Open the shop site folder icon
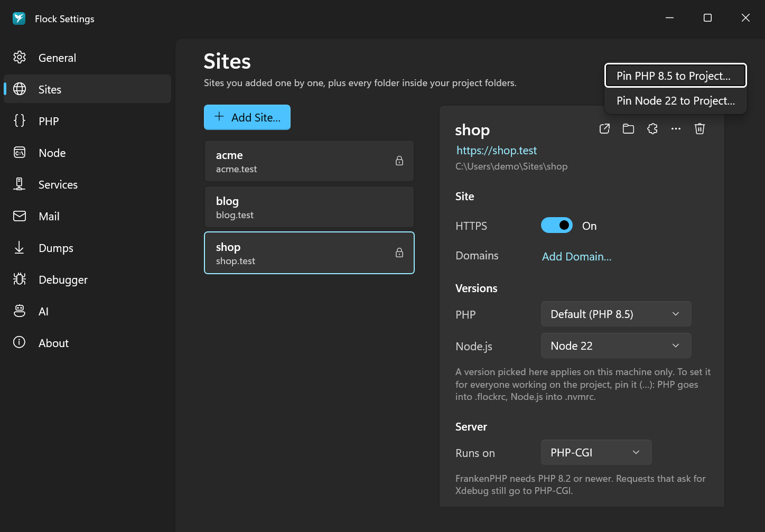The image size is (765, 532). point(628,129)
